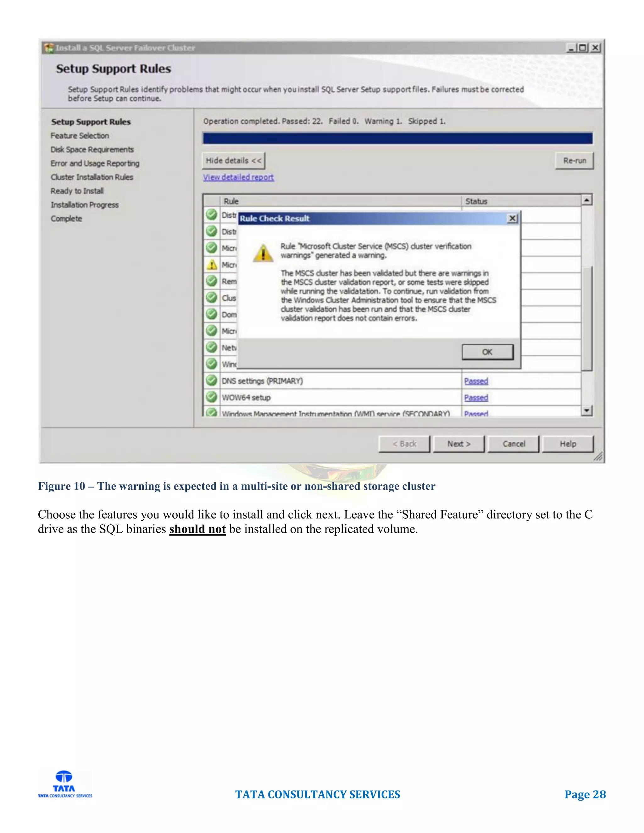Image resolution: width=644 pixels, height=833 pixels.
Task: Click the Cancel button
Action: 514,444
